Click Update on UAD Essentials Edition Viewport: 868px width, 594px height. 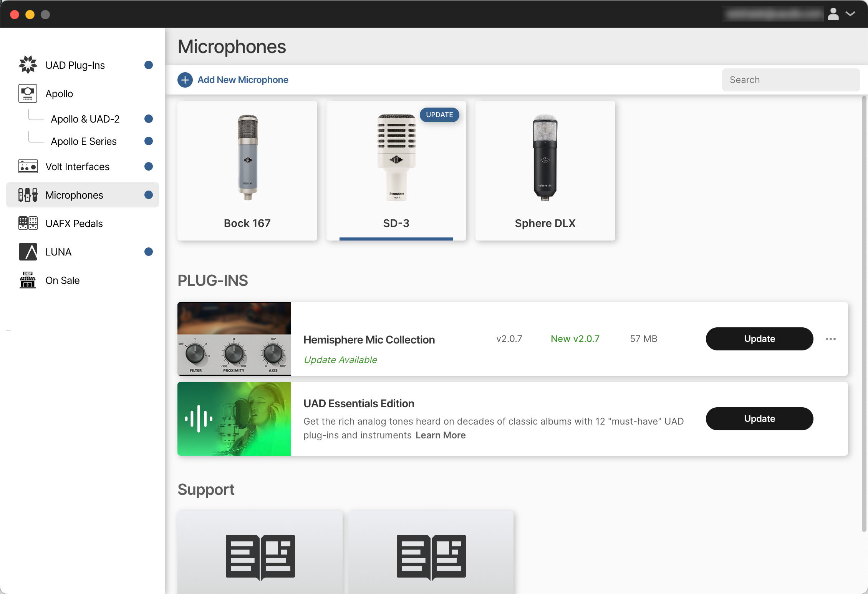pyautogui.click(x=759, y=418)
